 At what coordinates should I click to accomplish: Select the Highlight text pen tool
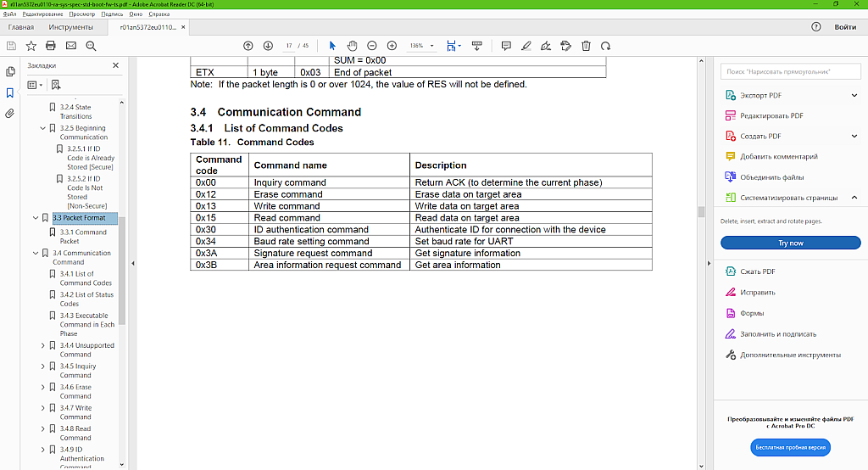point(526,45)
